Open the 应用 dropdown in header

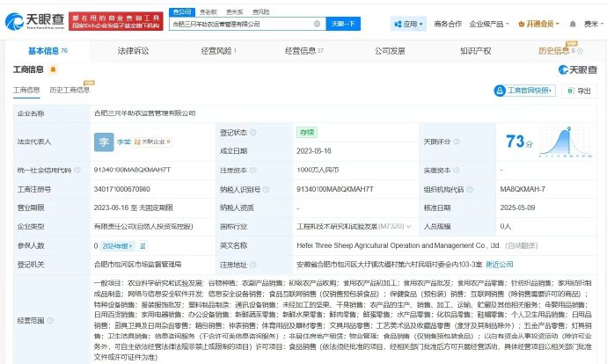coord(408,24)
